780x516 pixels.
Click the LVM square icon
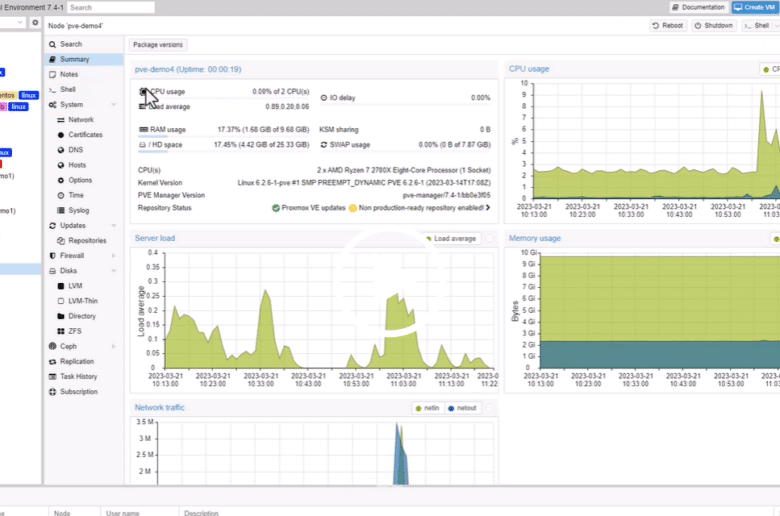[61, 286]
